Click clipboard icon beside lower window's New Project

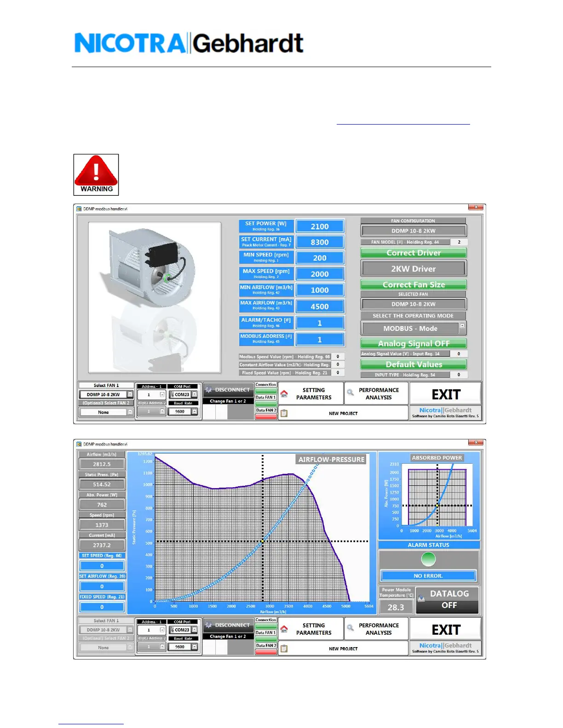pyautogui.click(x=284, y=648)
